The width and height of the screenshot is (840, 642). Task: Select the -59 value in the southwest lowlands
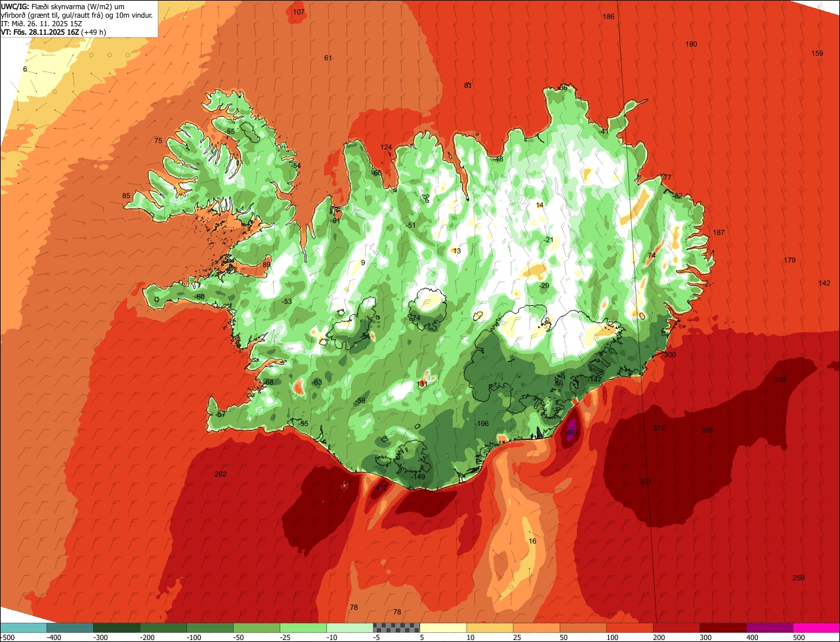click(360, 400)
